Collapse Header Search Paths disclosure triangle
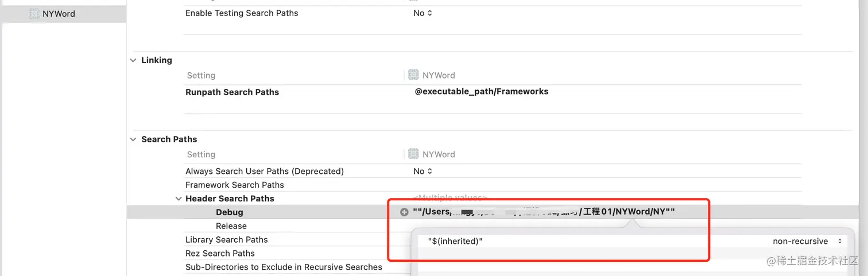Screen dimensions: 868x276 [179, 199]
